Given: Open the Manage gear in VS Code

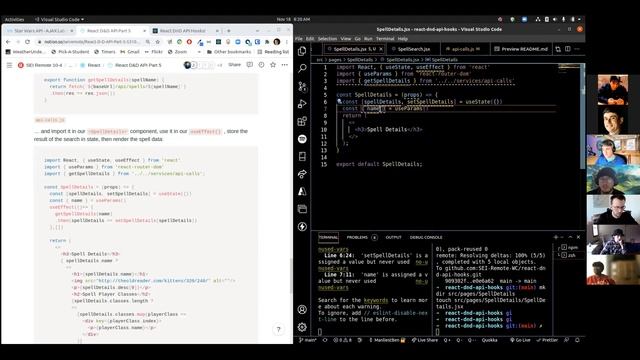Looking at the screenshot, I should [x=302, y=327].
